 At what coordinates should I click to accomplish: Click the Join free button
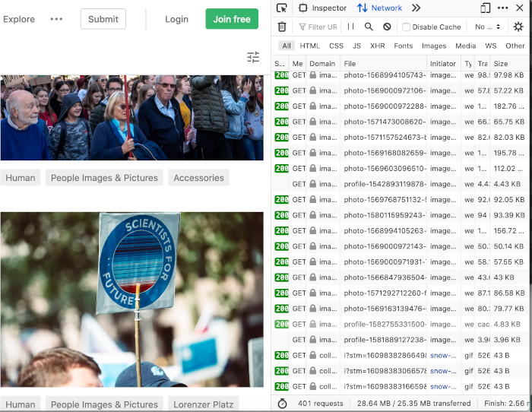click(x=231, y=19)
